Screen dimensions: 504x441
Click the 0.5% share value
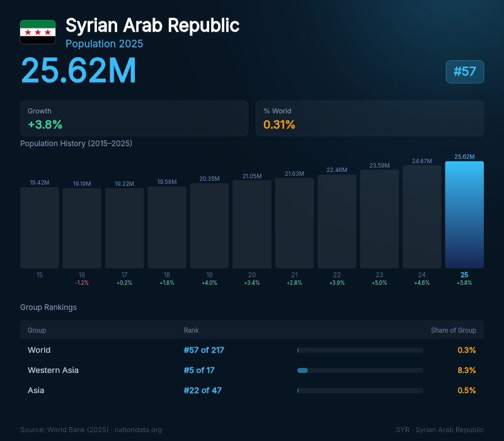(466, 390)
